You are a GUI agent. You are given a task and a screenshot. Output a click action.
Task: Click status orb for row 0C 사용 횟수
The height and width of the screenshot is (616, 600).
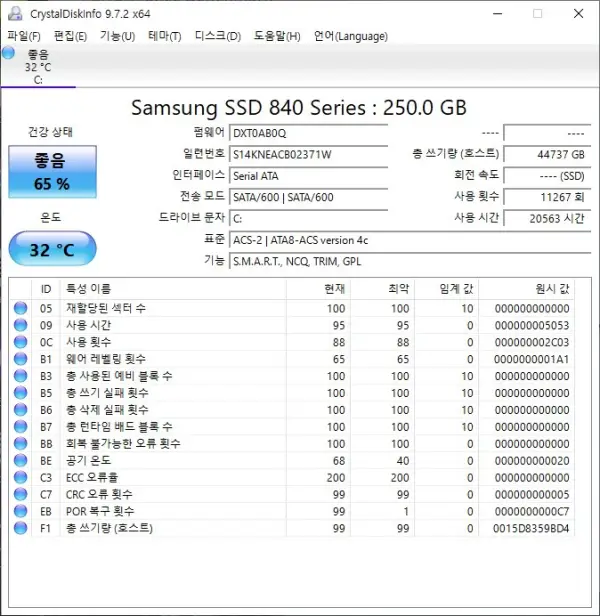[x=20, y=342]
